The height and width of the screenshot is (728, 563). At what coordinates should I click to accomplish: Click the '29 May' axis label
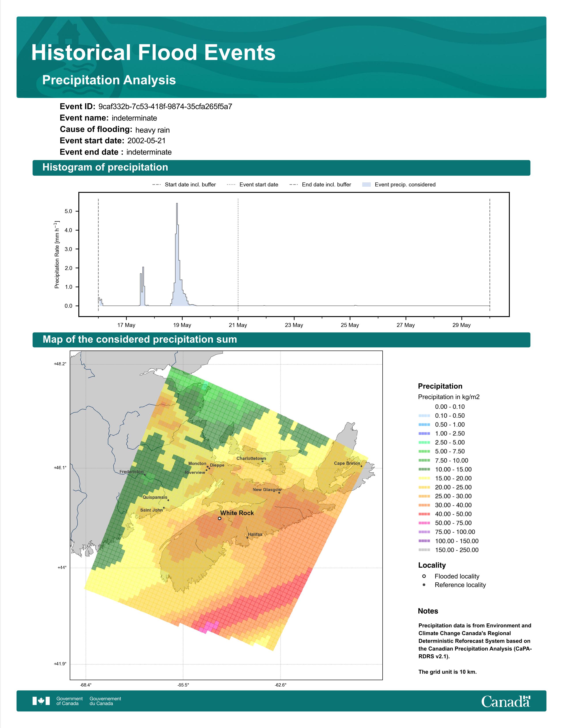tap(462, 325)
